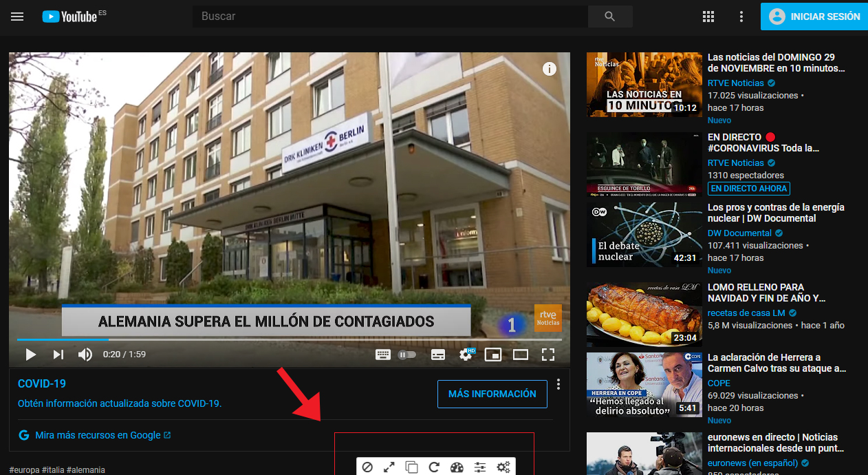Open EN DIRECTO #CORONAVIRUS video thumbnail

644,165
